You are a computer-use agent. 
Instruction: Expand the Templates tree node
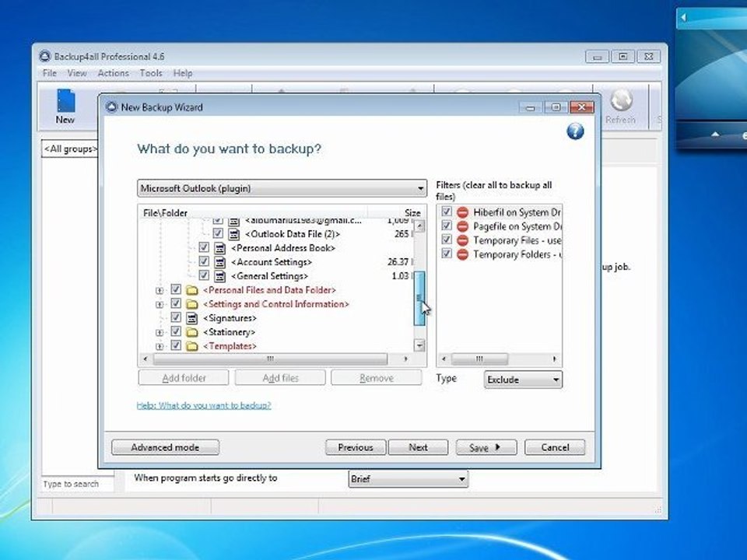click(160, 346)
